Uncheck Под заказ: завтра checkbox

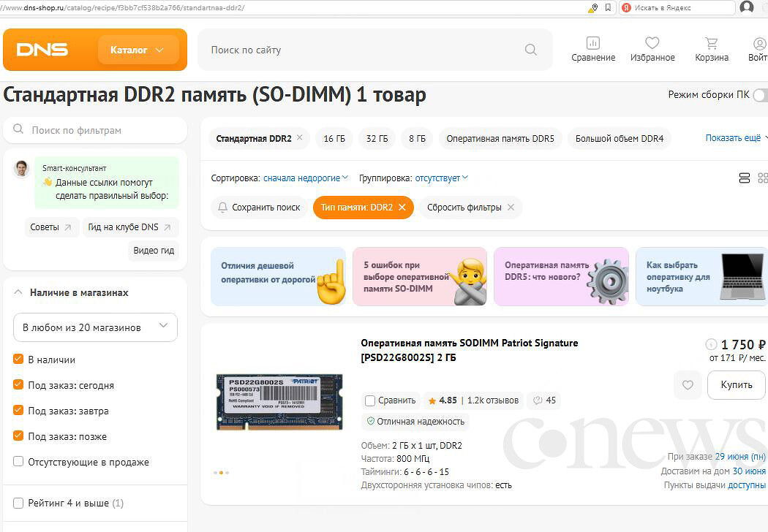click(x=18, y=410)
